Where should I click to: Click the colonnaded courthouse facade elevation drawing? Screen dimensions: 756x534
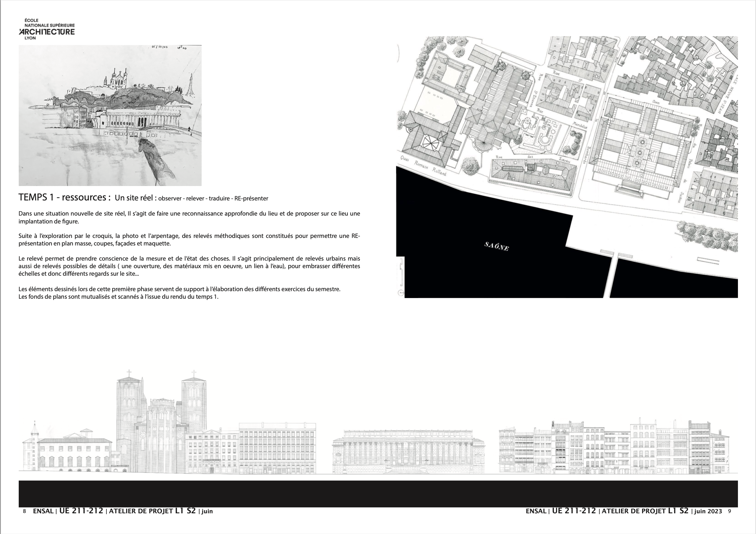(409, 452)
